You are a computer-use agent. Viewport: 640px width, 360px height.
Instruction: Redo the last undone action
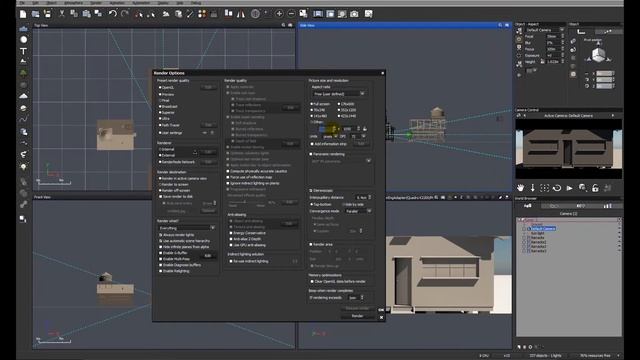point(125,14)
